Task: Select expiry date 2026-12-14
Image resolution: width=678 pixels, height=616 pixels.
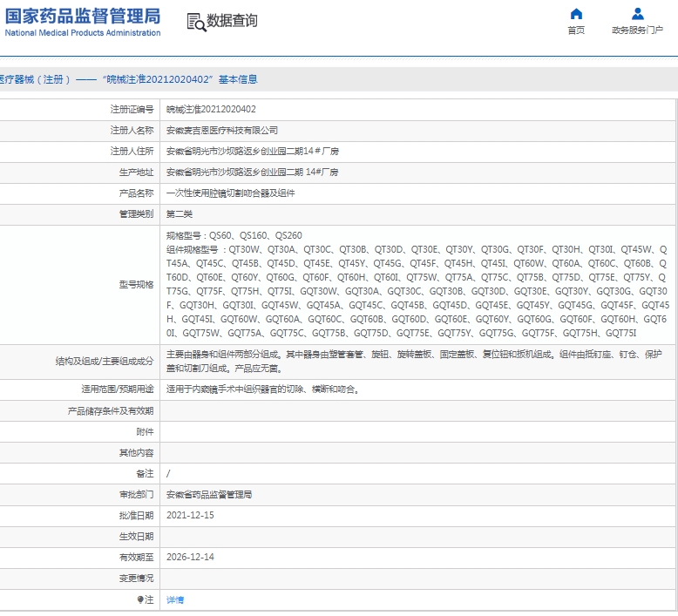Action: (190, 557)
